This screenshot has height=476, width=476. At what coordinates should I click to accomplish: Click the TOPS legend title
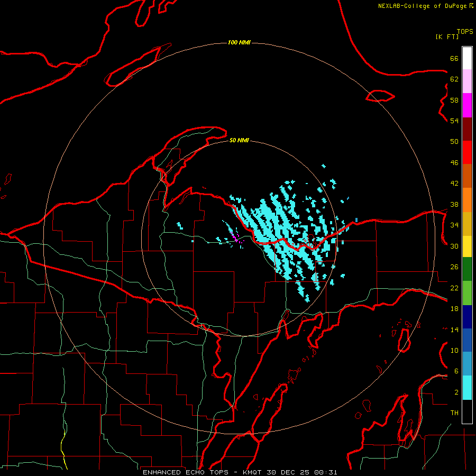465,32
